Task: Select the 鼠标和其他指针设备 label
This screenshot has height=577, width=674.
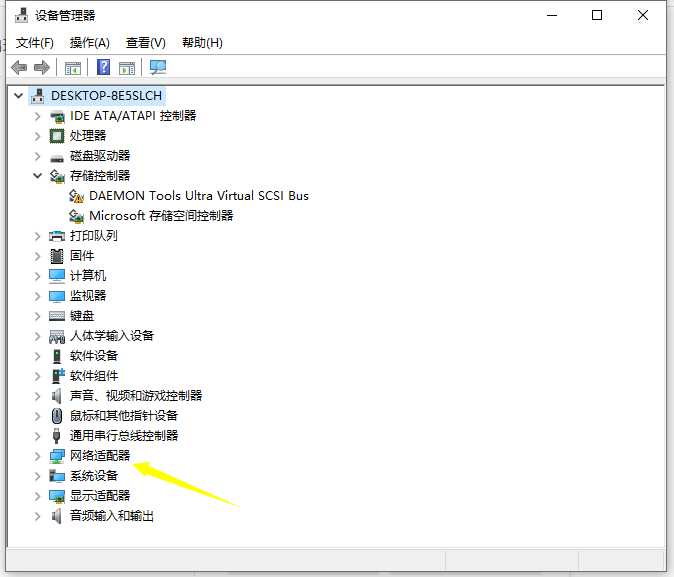Action: pyautogui.click(x=124, y=416)
